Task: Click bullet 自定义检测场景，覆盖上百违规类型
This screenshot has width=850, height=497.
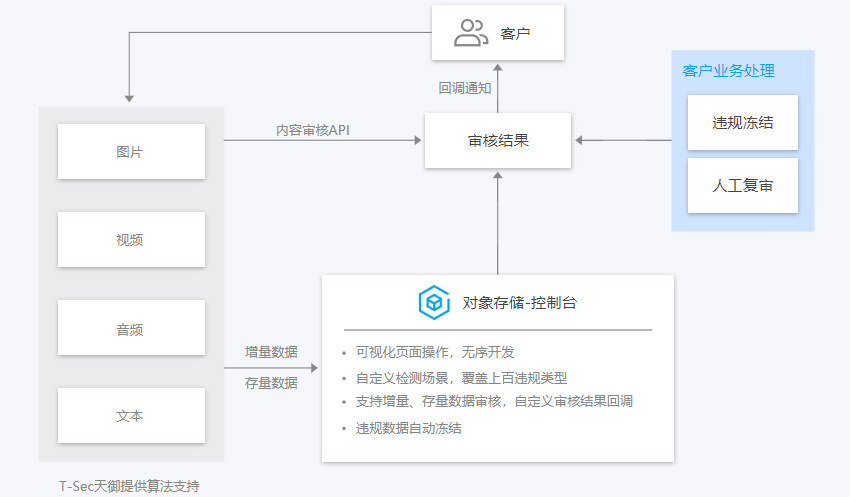Action: tap(461, 378)
